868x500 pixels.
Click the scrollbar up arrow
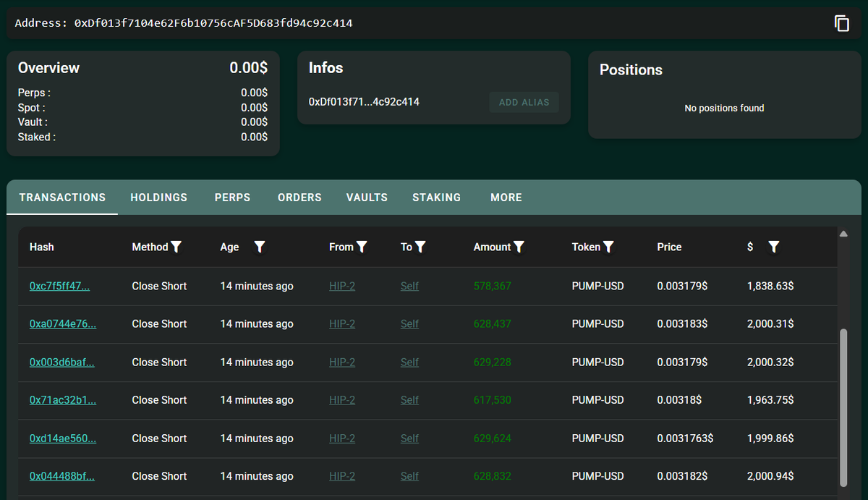pos(843,234)
